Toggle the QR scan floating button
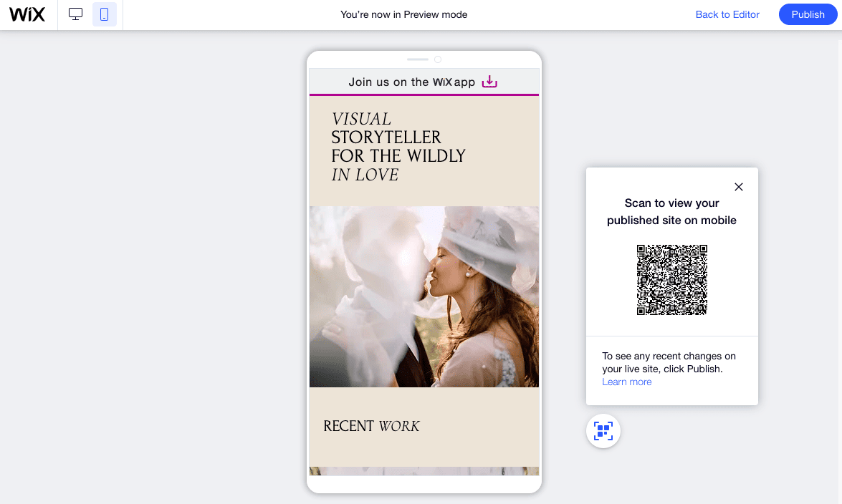This screenshot has height=504, width=842. pos(603,430)
